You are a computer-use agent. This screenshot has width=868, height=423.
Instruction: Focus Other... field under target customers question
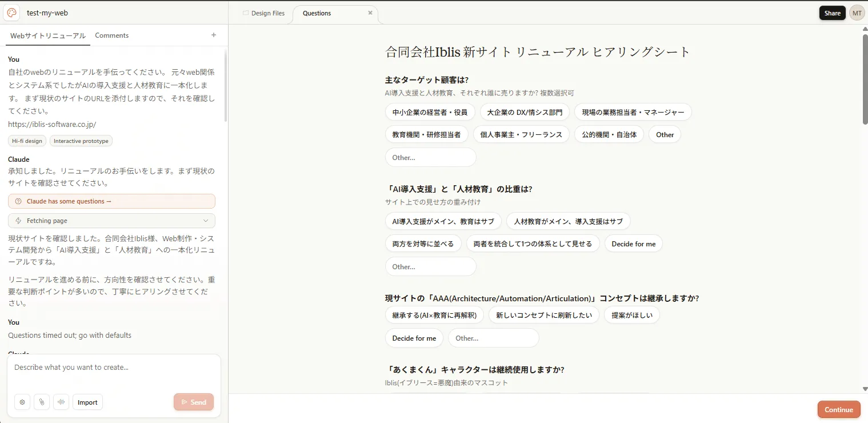[430, 157]
